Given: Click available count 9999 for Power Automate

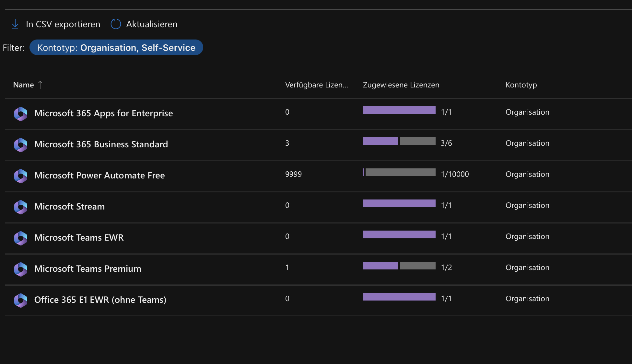Looking at the screenshot, I should 293,174.
